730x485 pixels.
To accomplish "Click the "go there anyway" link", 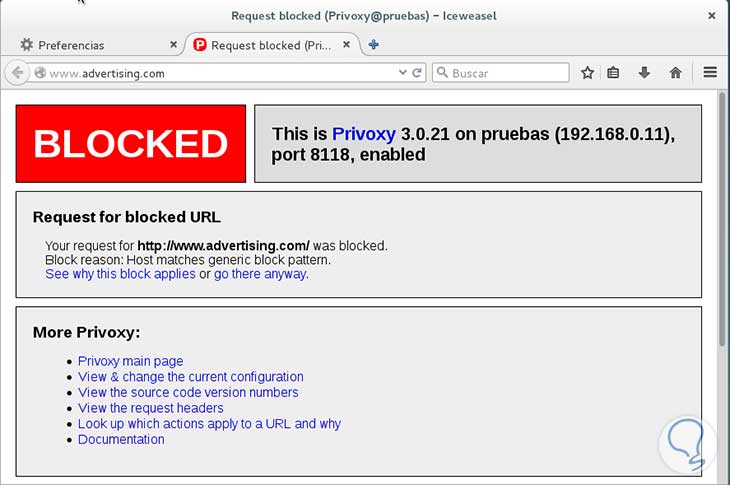I will pos(259,274).
